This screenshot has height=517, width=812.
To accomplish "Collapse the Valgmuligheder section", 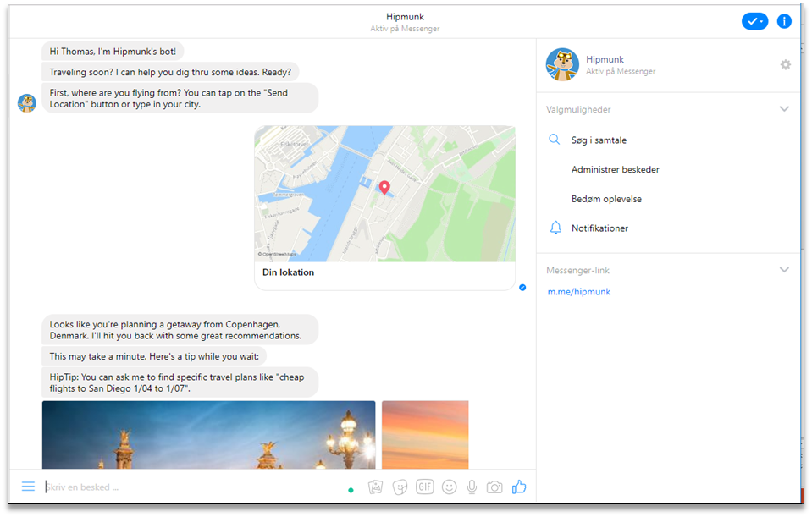I will (x=784, y=109).
